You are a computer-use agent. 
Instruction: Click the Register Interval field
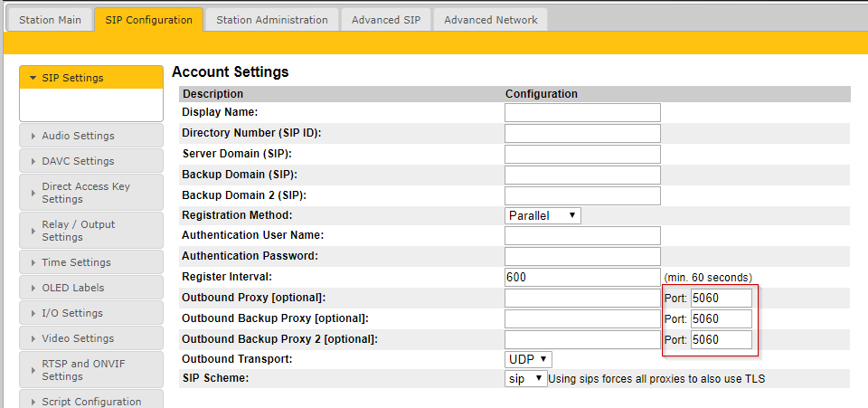[x=582, y=277]
